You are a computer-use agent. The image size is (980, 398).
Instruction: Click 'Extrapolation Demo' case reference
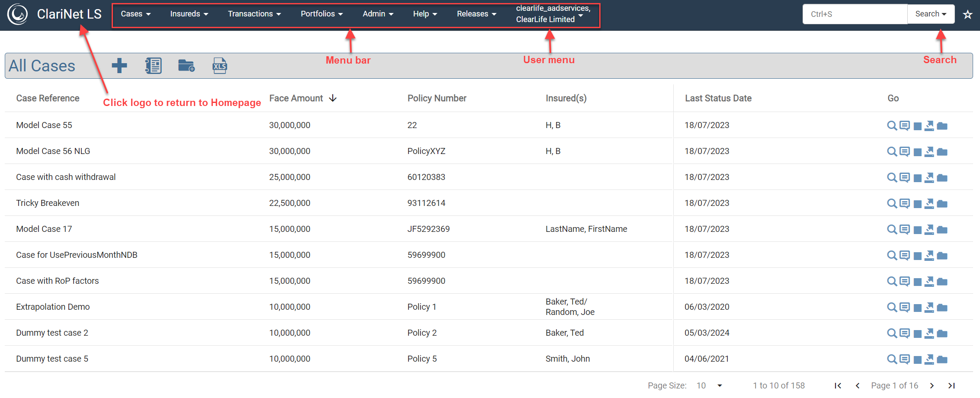[x=53, y=307]
